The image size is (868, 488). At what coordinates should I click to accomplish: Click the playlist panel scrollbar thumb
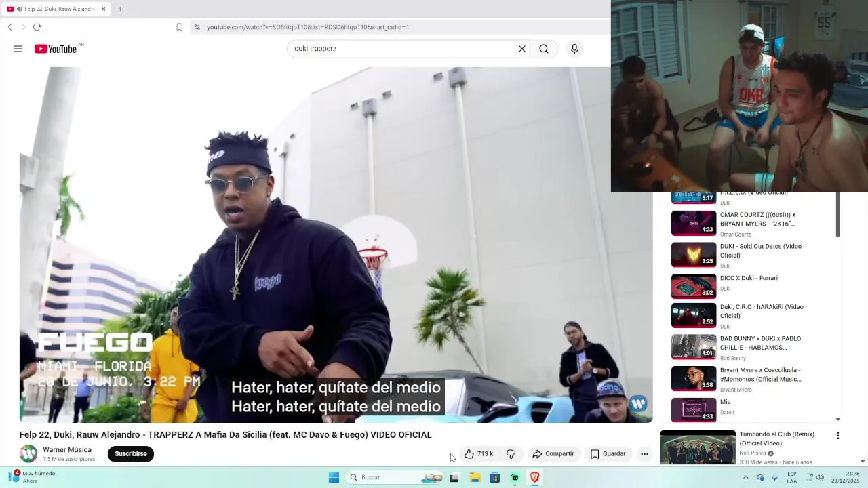click(x=837, y=213)
